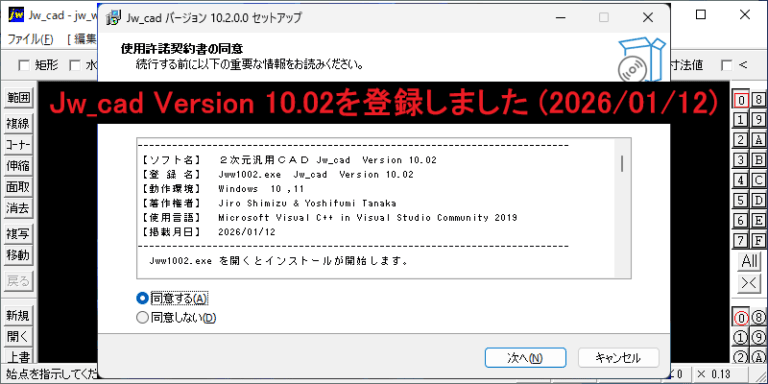Select square layer button 3

742,160
